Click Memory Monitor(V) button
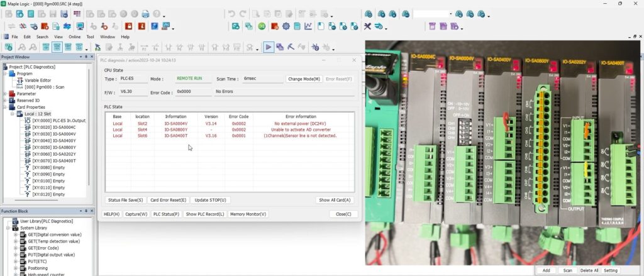Image resolution: width=644 pixels, height=276 pixels. (x=248, y=214)
